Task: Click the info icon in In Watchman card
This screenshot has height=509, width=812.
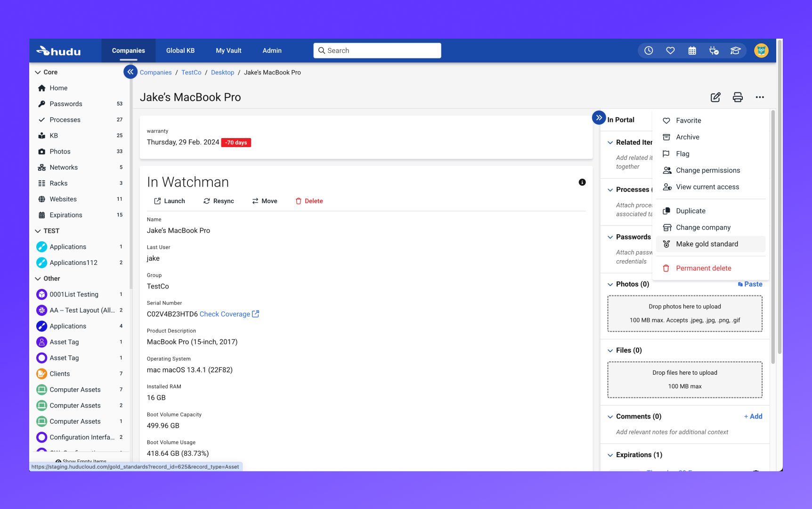Action: [x=582, y=182]
